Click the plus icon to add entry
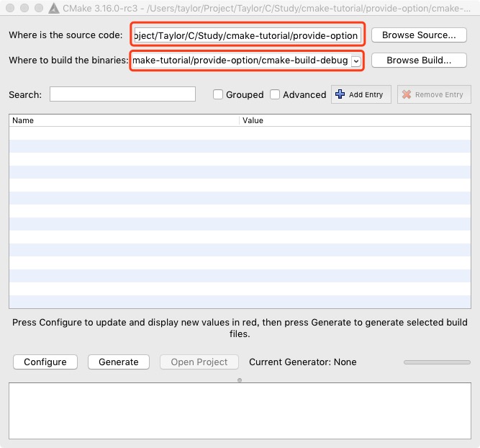 (x=341, y=94)
